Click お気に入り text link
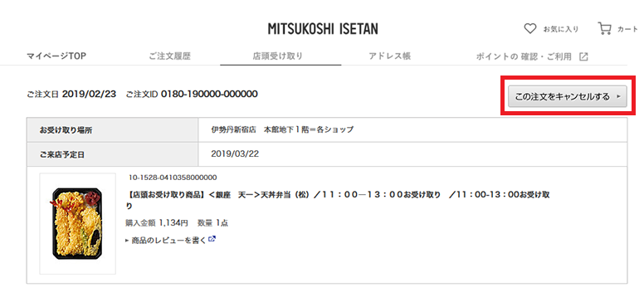 tap(561, 30)
